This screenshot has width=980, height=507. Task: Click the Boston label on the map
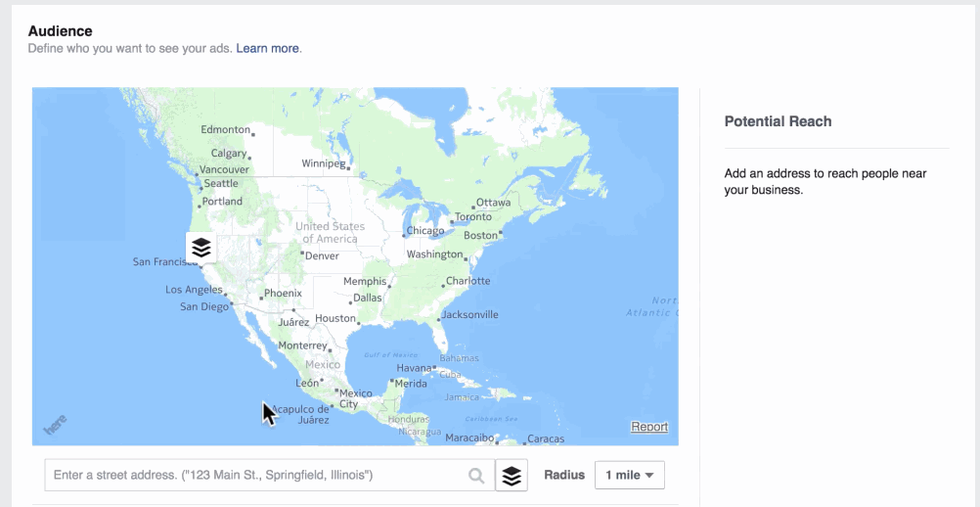[480, 236]
